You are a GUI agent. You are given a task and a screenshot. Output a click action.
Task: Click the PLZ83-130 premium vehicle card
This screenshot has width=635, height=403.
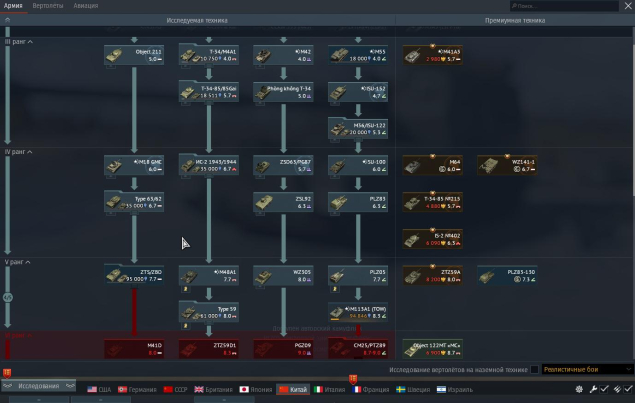point(506,275)
